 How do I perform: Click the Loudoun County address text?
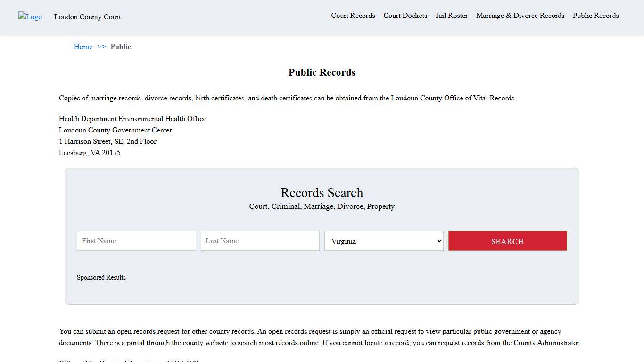coord(115,130)
